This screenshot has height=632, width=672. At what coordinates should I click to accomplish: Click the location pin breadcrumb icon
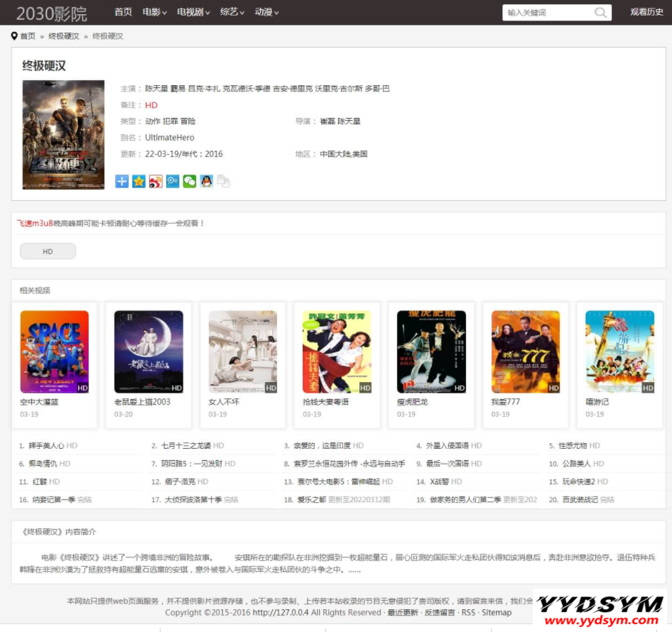pos(14,36)
